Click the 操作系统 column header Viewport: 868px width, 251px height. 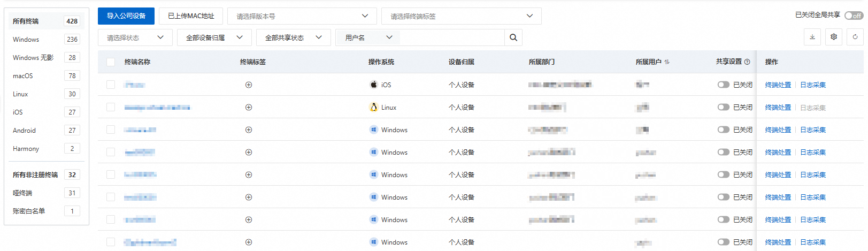pyautogui.click(x=381, y=62)
